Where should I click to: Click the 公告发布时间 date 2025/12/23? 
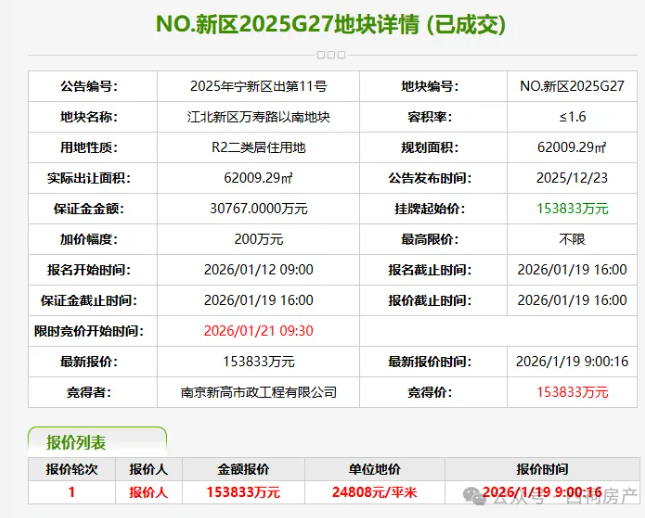(x=571, y=178)
